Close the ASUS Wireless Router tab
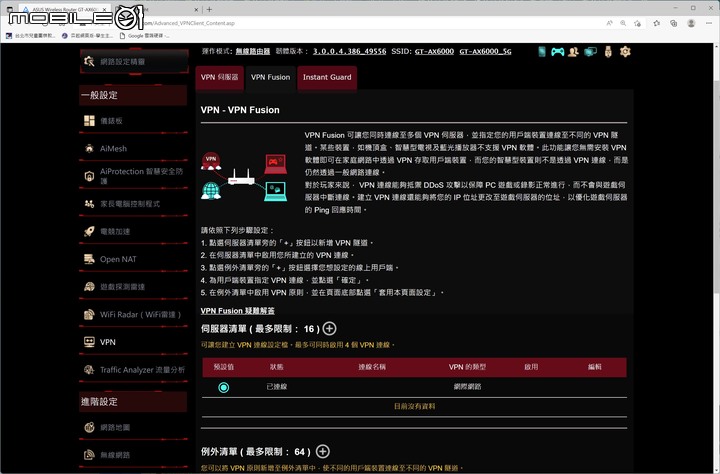 pyautogui.click(x=105, y=9)
